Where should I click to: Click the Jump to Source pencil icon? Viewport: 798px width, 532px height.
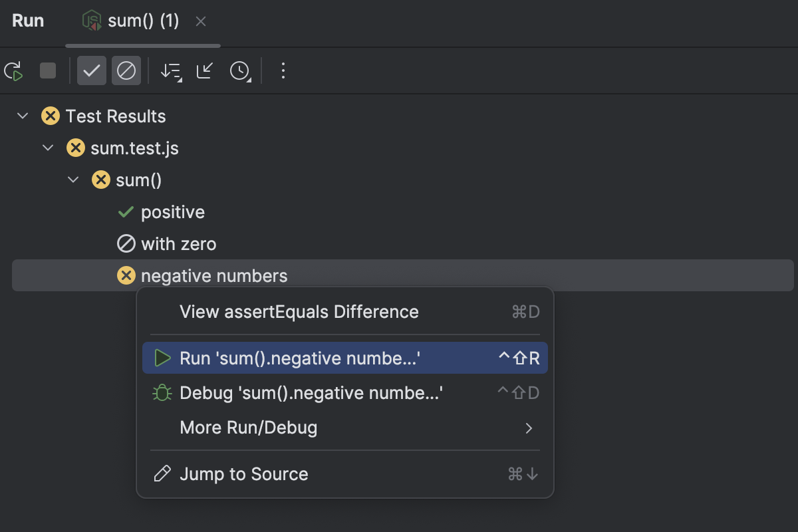pos(162,474)
